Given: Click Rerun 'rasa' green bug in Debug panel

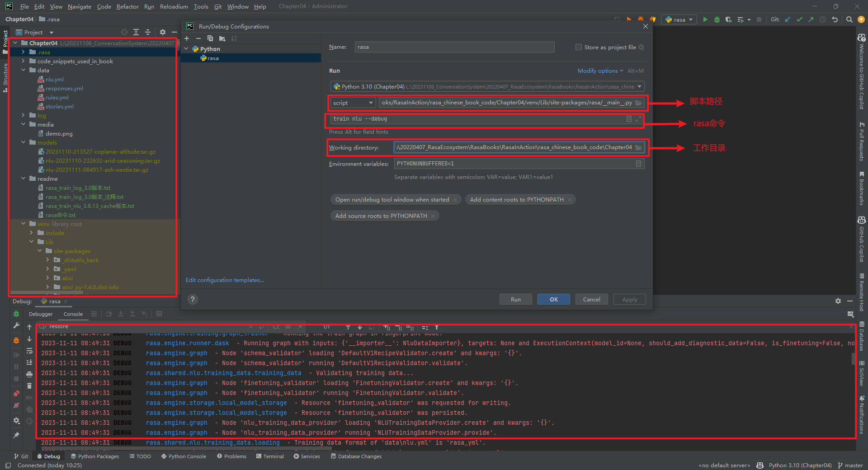Looking at the screenshot, I should pos(16,314).
